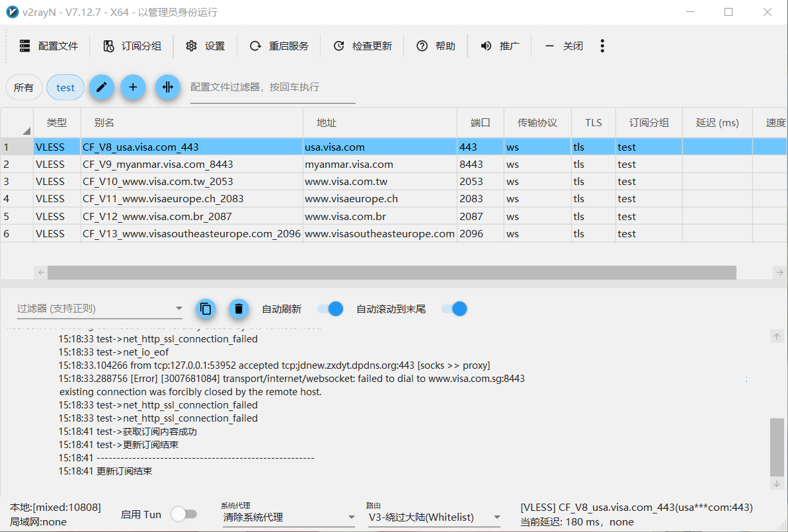Open the three-dot more options menu
The height and width of the screenshot is (532, 788).
pyautogui.click(x=602, y=46)
